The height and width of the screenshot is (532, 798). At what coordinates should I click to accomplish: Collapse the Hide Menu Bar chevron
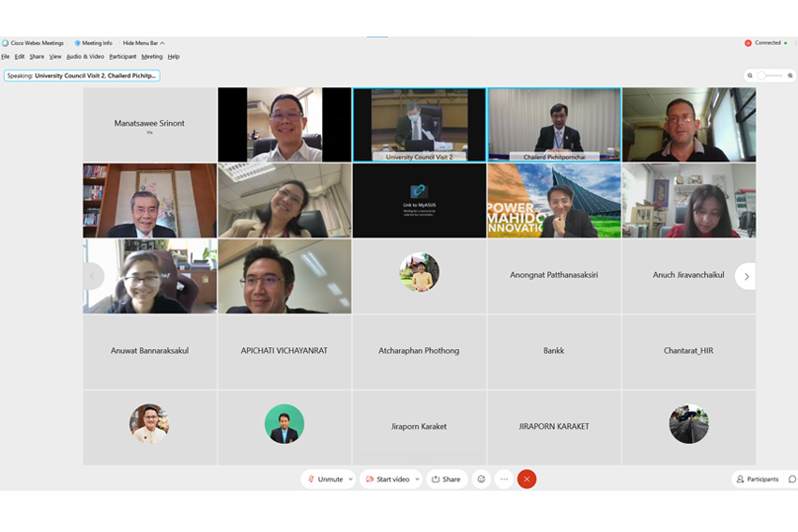pos(162,43)
